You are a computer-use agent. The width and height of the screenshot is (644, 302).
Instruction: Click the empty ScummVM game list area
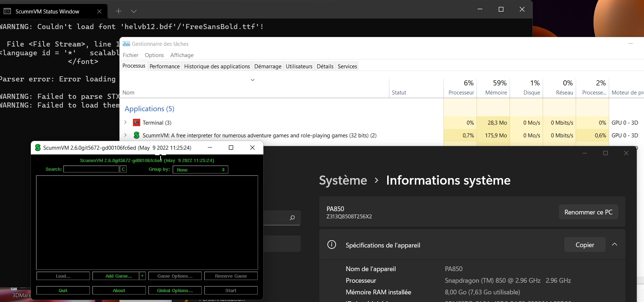(x=147, y=222)
